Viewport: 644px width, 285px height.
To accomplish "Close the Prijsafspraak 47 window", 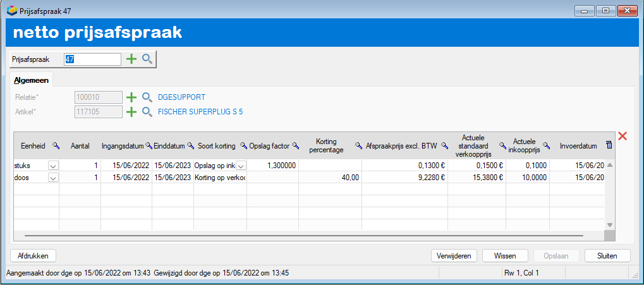I will 627,11.
